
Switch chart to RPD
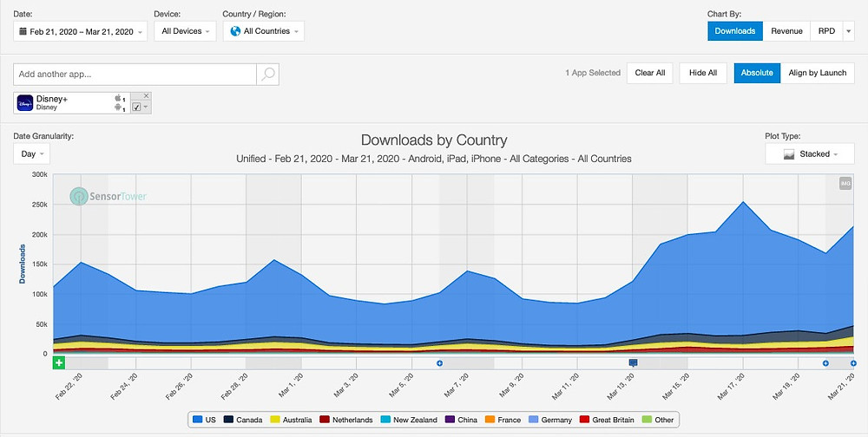pyautogui.click(x=826, y=31)
